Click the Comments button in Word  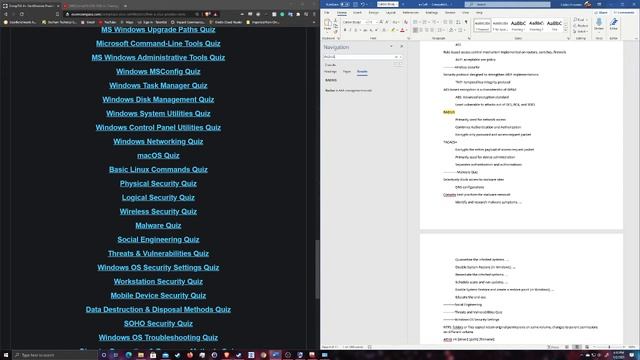tap(624, 13)
